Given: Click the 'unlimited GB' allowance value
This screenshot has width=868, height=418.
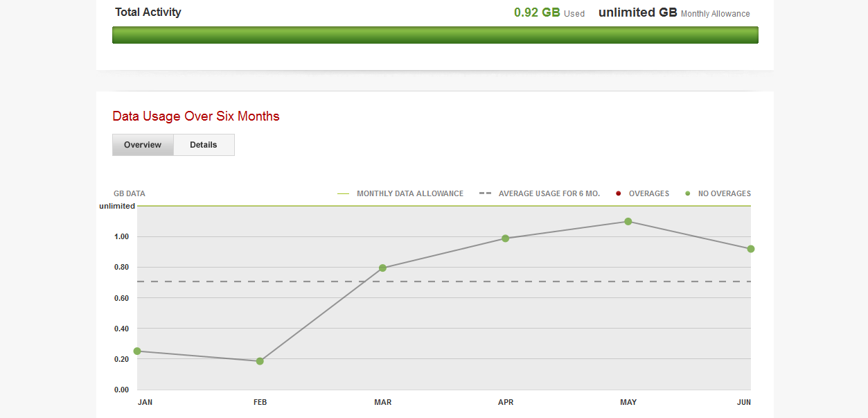Looking at the screenshot, I should tap(638, 12).
